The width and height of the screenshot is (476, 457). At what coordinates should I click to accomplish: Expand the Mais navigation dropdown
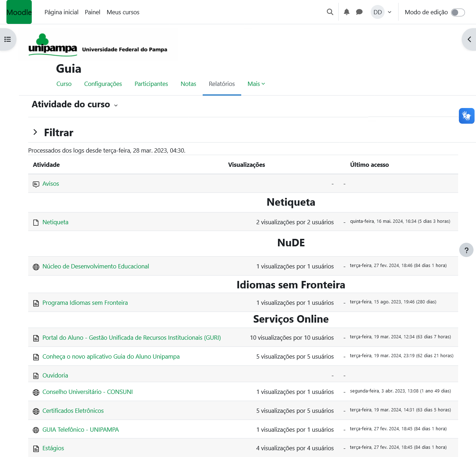point(256,84)
